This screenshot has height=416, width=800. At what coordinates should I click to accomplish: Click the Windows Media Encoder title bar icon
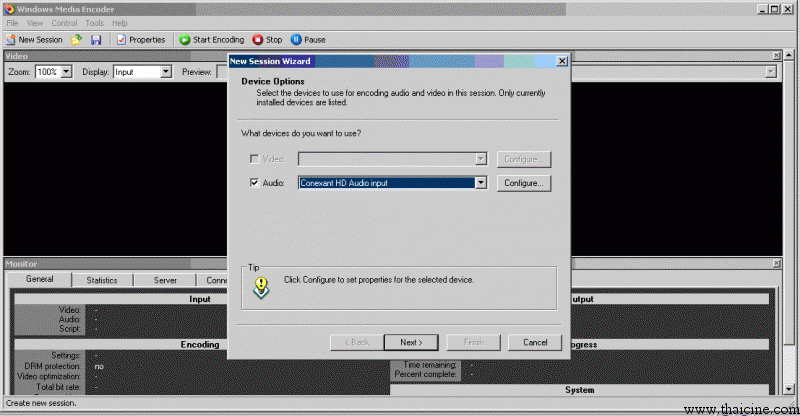point(9,9)
